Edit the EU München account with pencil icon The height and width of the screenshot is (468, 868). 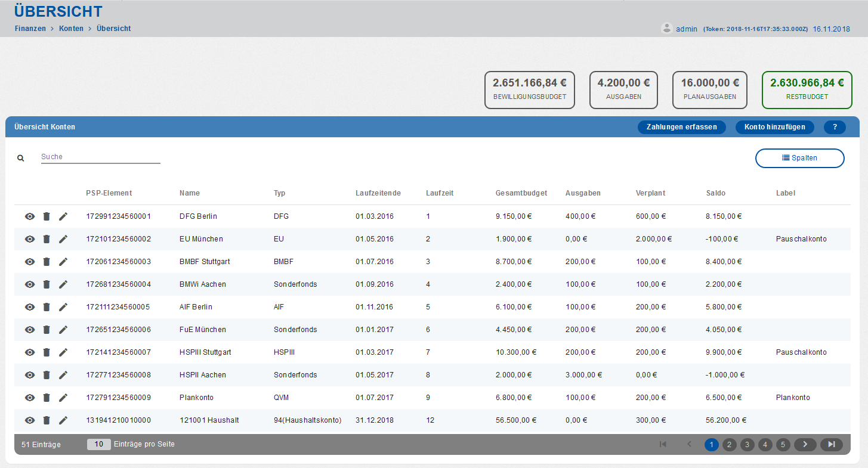(x=63, y=239)
